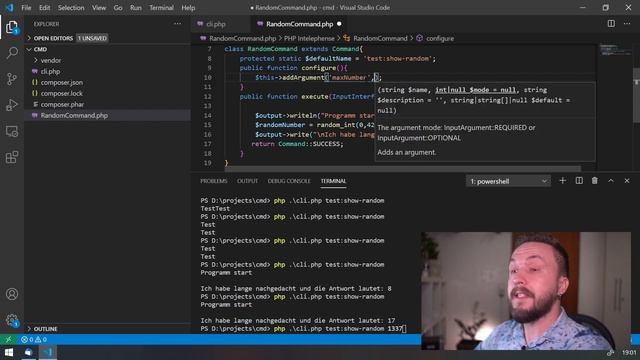Expand the Open Editors section
This screenshot has height=360, width=640.
point(53,38)
